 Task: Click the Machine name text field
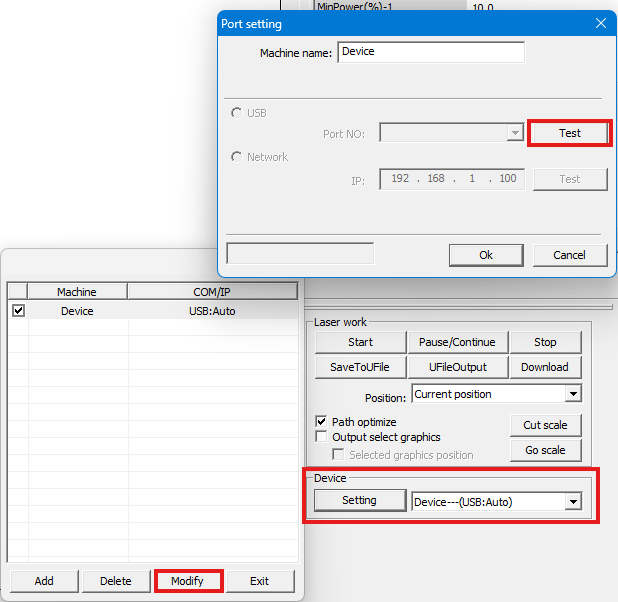430,52
